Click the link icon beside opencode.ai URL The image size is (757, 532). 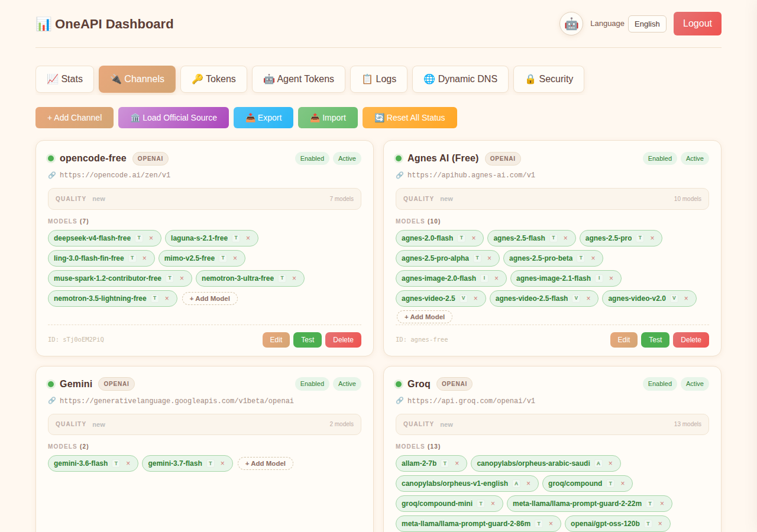[52, 175]
